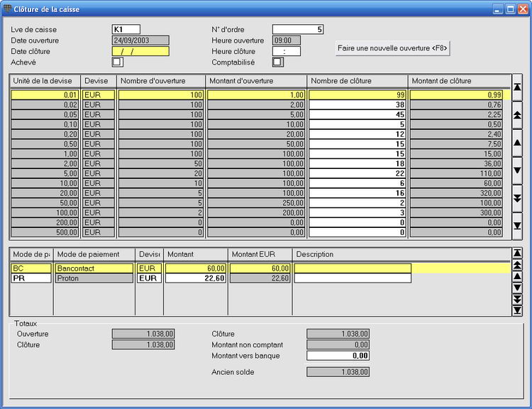Screen dimensions: 532x409
Task: Click the Heure ouverture field 09:00
Action: coord(287,40)
